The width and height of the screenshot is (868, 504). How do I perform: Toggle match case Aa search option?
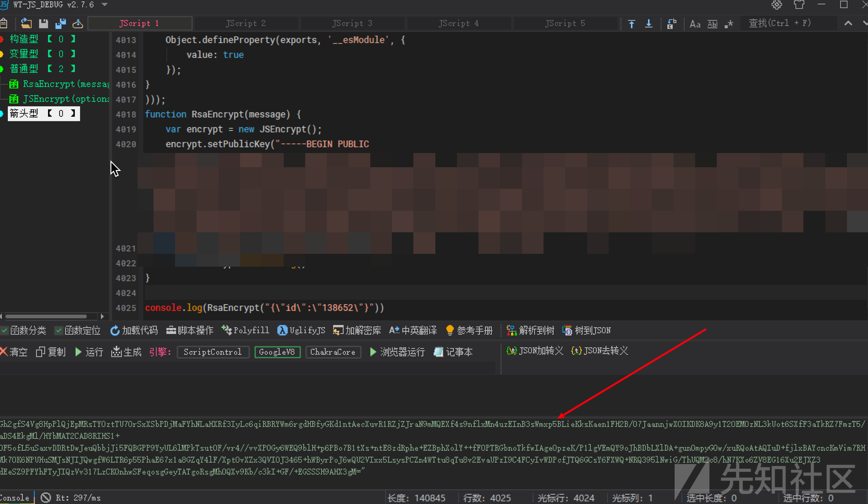695,24
